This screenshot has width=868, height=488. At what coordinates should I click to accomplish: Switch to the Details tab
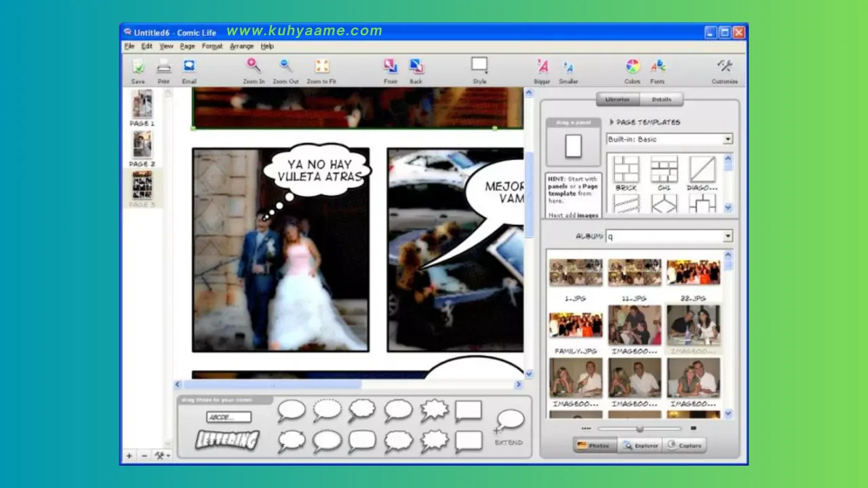click(x=661, y=100)
